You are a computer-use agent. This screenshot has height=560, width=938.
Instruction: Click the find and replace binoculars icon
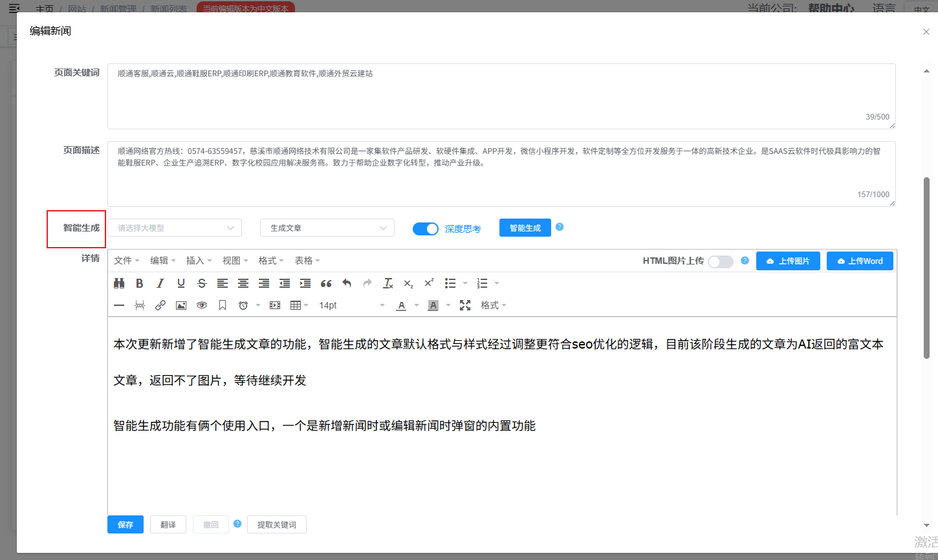click(119, 283)
